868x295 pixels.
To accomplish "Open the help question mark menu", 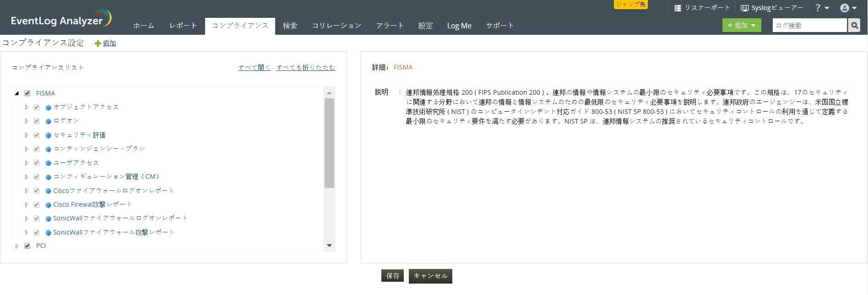I will pyautogui.click(x=822, y=8).
